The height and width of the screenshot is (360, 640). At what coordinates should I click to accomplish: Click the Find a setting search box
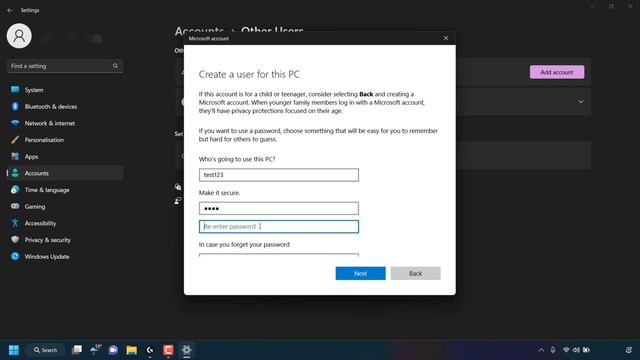point(65,66)
